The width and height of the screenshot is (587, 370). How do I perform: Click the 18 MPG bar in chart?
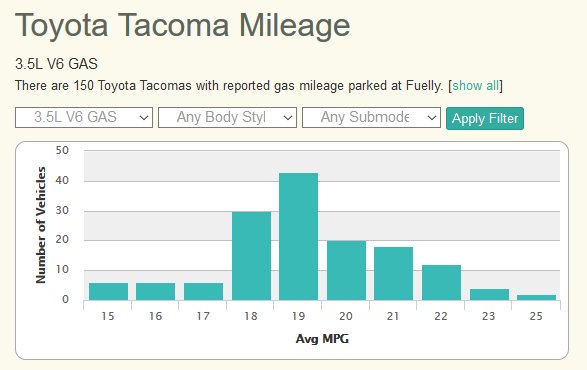(252, 256)
